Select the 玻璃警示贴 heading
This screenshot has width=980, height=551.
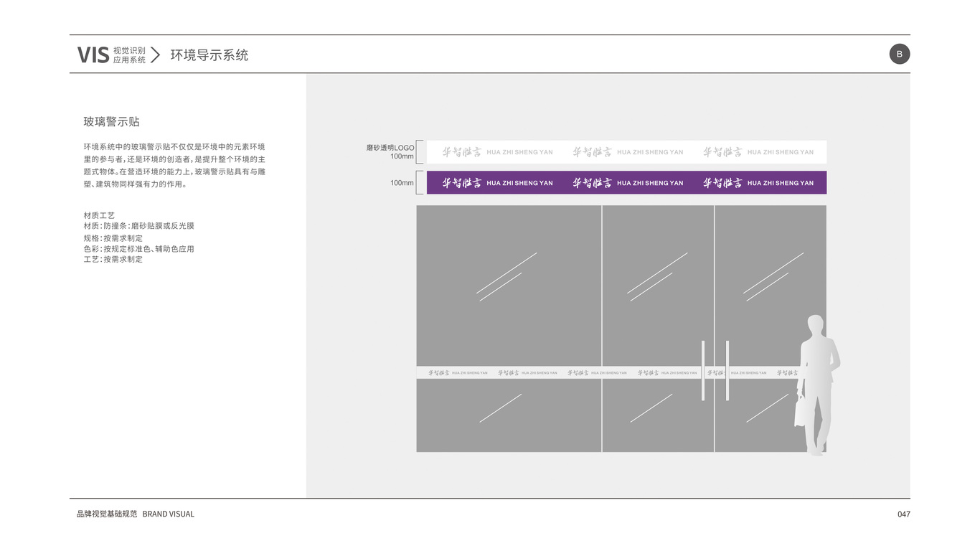(111, 122)
